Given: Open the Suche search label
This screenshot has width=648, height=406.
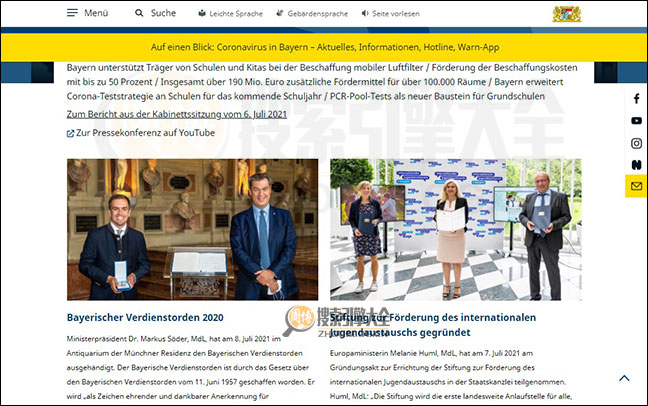Looking at the screenshot, I should pos(163,13).
